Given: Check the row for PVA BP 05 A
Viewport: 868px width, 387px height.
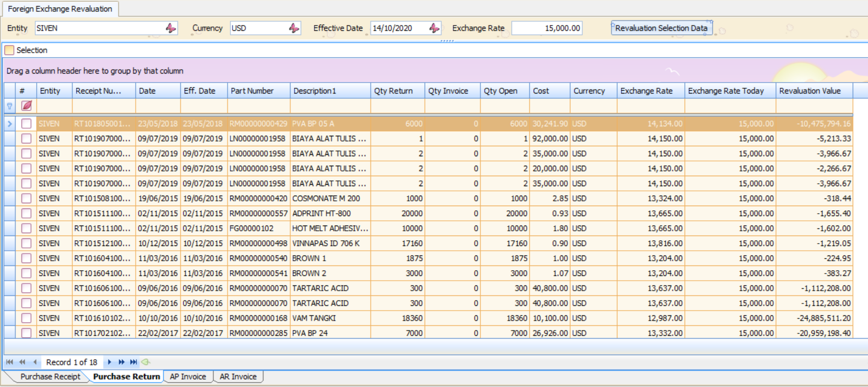Looking at the screenshot, I should click(27, 123).
